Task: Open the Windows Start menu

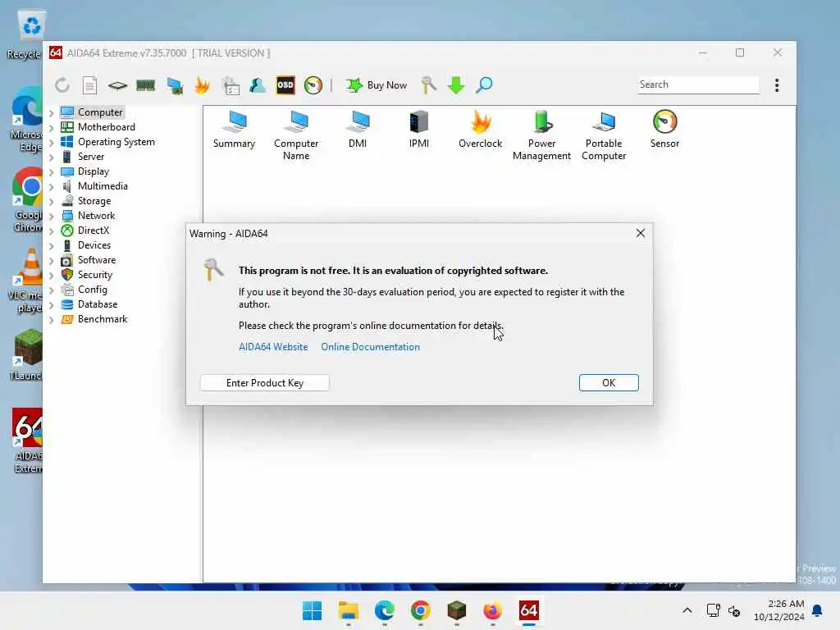Action: pyautogui.click(x=312, y=610)
